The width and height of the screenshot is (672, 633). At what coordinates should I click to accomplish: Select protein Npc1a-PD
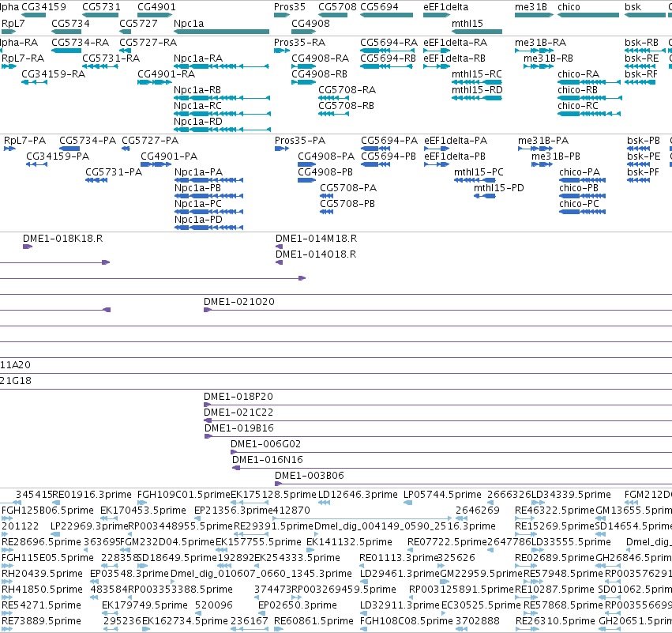coord(208,228)
